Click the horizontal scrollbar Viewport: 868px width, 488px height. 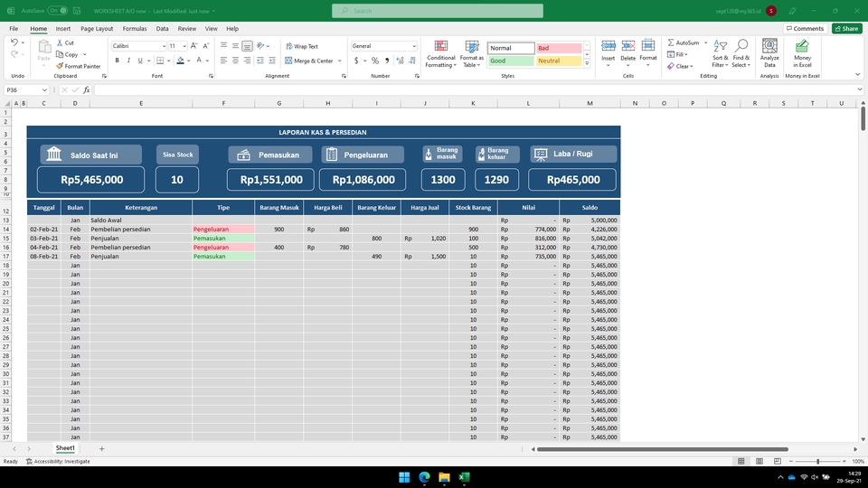coord(663,449)
